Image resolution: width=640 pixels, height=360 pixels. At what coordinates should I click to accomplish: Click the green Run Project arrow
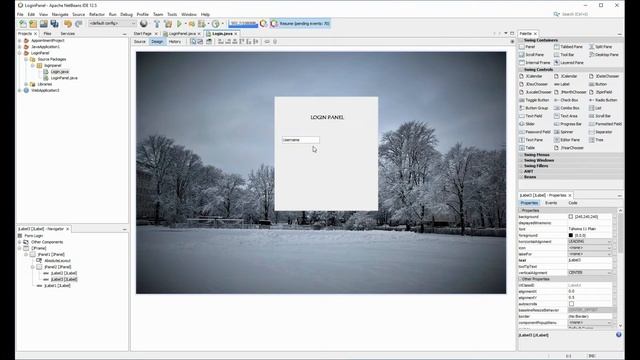click(179, 24)
